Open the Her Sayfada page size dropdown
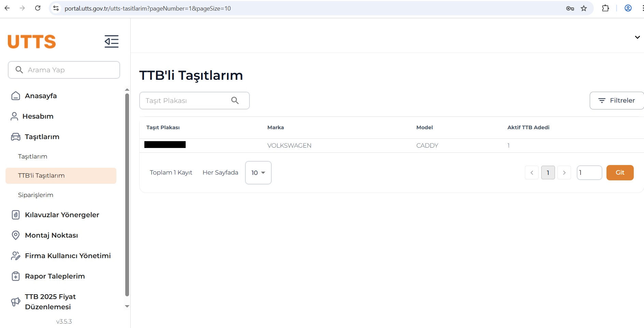The image size is (644, 328). pyautogui.click(x=258, y=173)
